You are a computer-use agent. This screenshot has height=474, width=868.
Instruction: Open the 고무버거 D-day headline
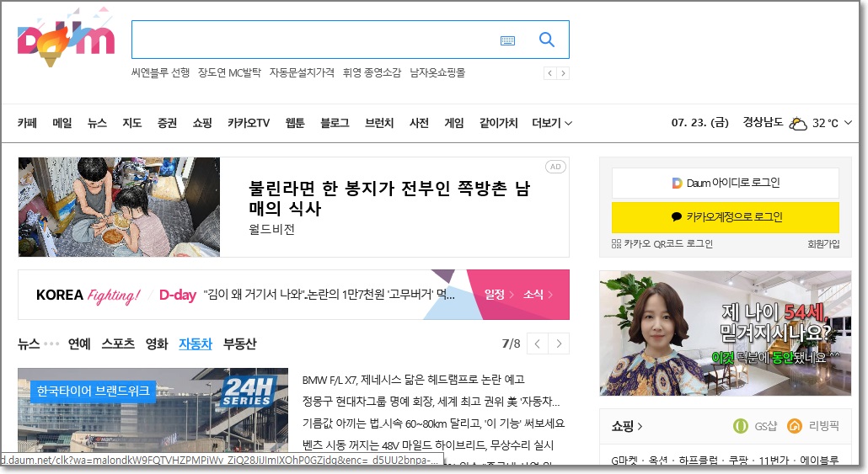(x=329, y=295)
